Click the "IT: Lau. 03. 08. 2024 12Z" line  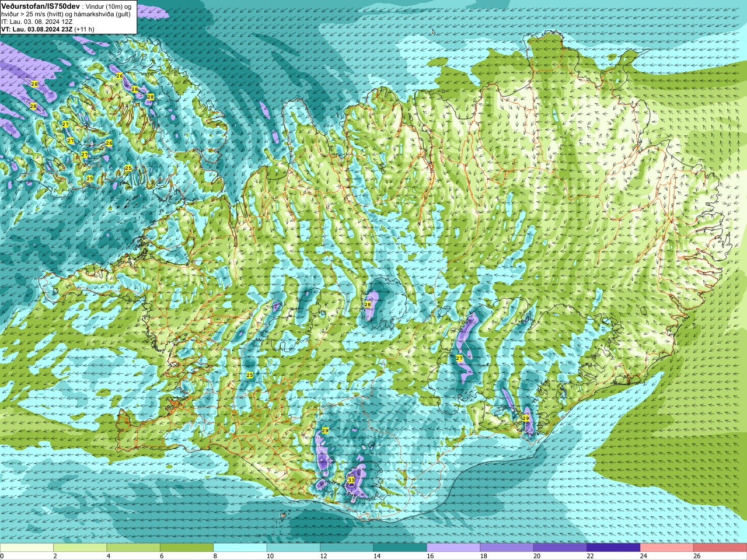[x=37, y=22]
